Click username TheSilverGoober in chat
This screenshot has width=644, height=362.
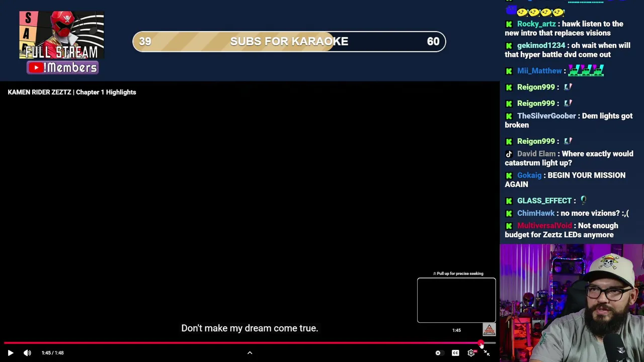click(x=546, y=116)
